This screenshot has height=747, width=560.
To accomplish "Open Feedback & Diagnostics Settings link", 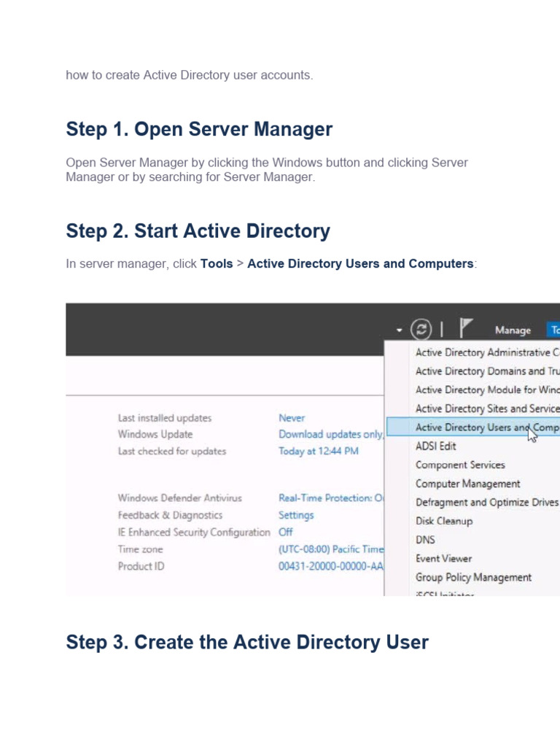I will point(296,516).
